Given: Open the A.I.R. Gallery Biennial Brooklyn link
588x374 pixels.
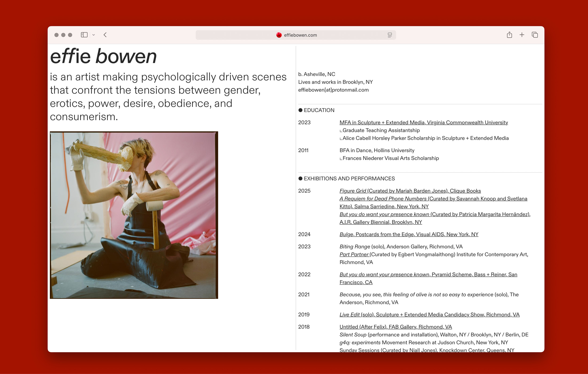Looking at the screenshot, I should 381,222.
